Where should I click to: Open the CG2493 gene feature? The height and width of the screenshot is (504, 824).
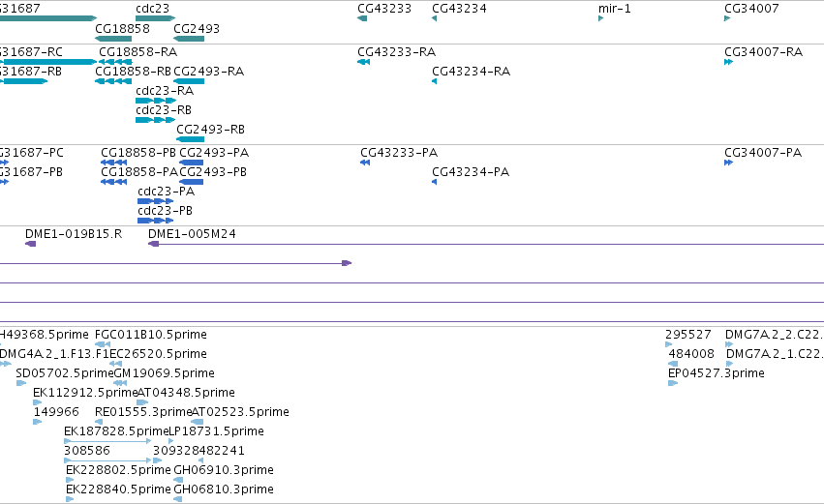coord(189,39)
